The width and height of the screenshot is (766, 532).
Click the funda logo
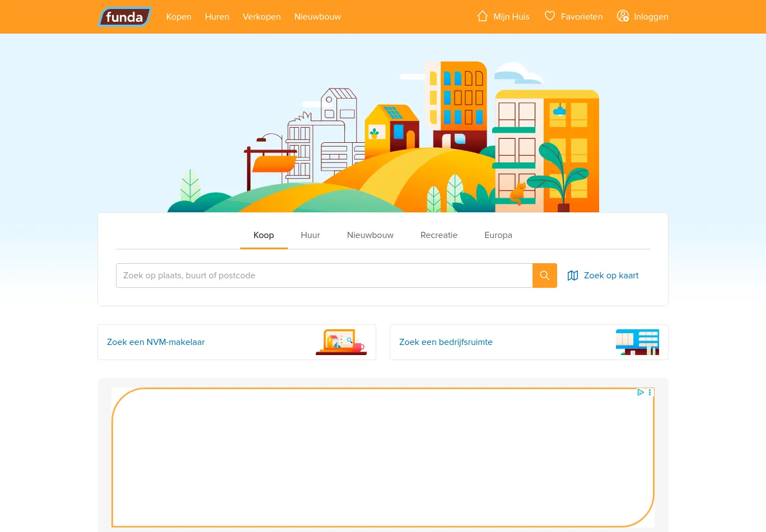125,17
